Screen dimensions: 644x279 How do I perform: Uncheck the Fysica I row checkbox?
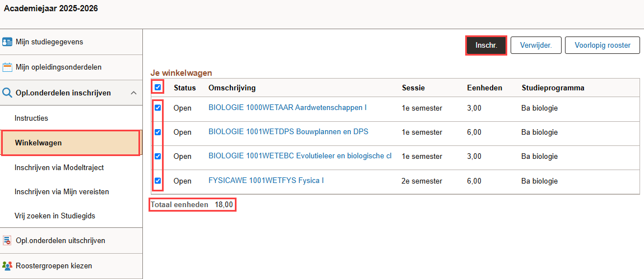[157, 181]
